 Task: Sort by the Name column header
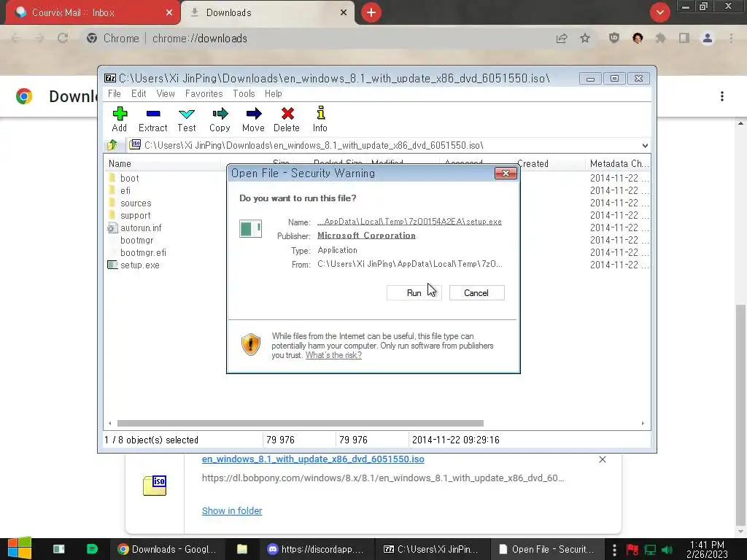pos(163,163)
